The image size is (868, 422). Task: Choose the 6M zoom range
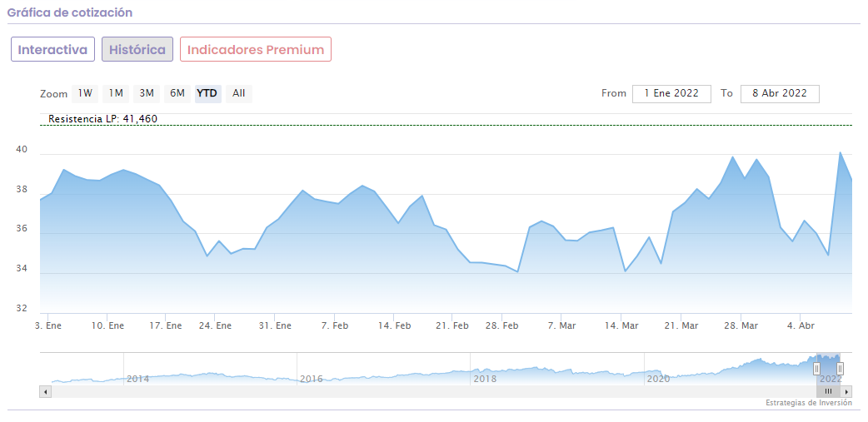[x=177, y=93]
